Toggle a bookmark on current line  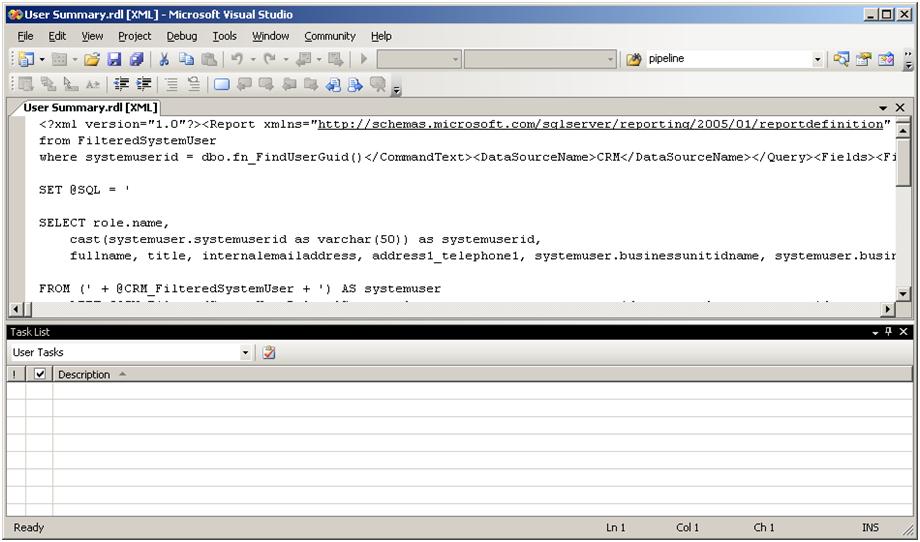222,84
